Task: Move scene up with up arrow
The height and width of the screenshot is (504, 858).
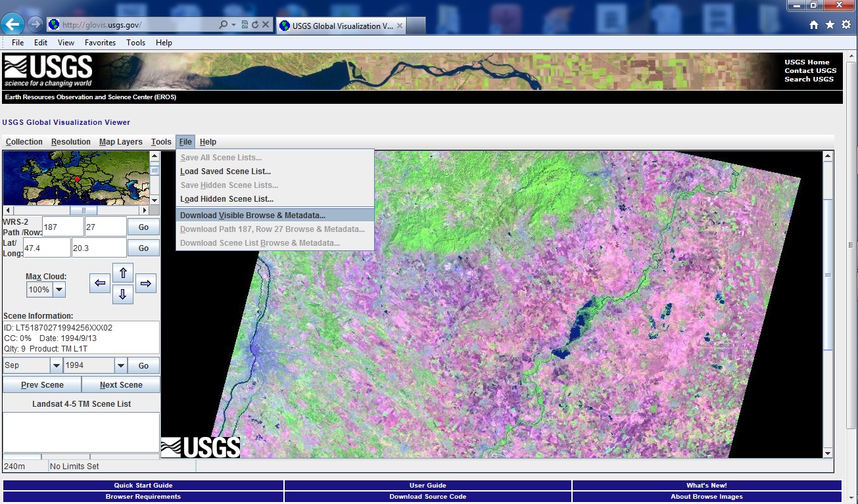Action: (x=123, y=273)
